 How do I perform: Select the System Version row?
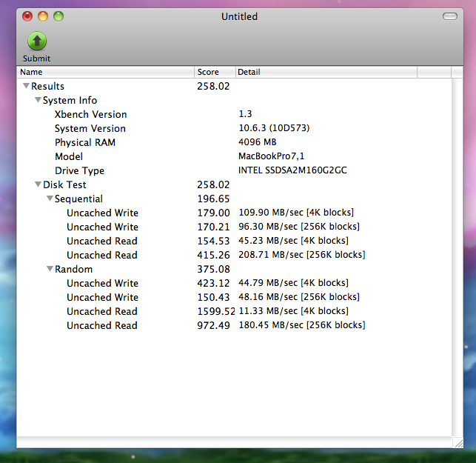point(234,128)
